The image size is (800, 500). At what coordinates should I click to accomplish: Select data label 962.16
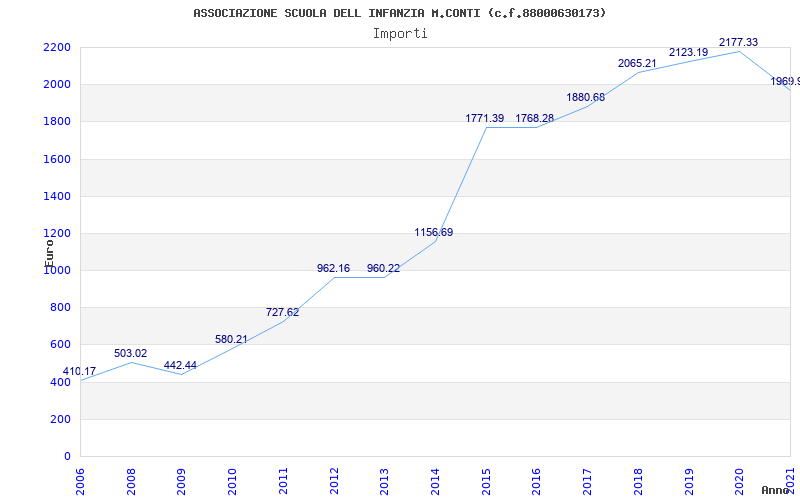coord(333,268)
